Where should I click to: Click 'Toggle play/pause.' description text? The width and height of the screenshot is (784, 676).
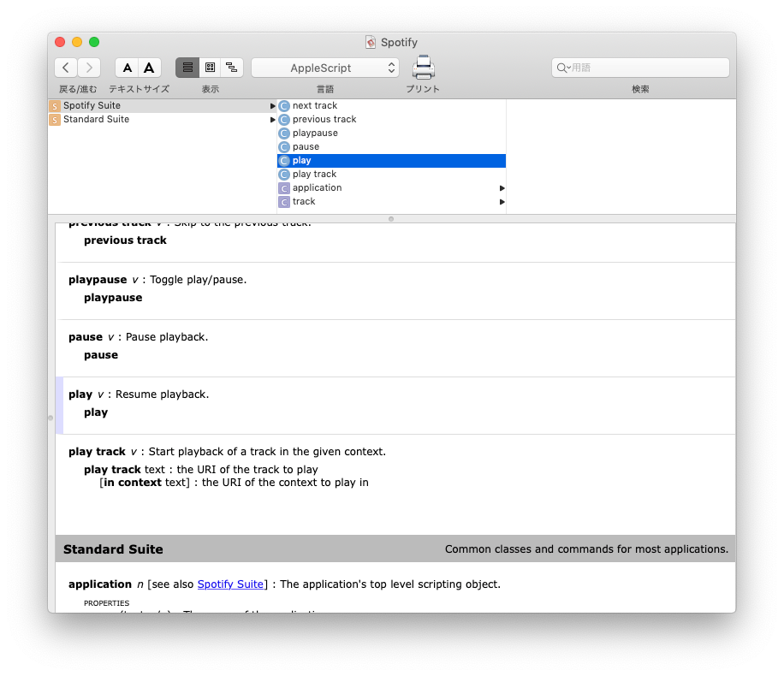tap(199, 280)
